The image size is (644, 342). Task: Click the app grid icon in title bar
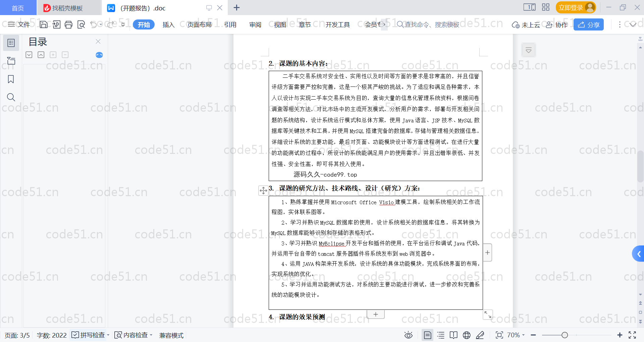tap(546, 7)
